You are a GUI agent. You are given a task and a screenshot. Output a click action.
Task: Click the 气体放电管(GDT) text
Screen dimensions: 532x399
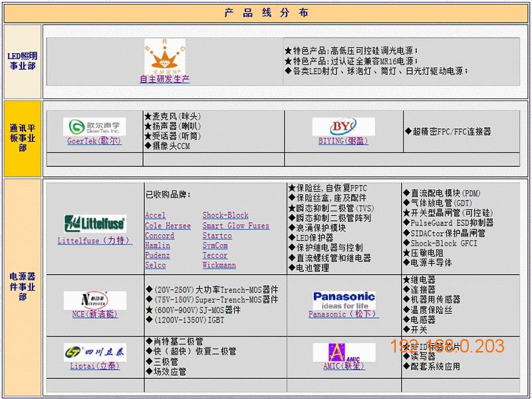coord(438,203)
